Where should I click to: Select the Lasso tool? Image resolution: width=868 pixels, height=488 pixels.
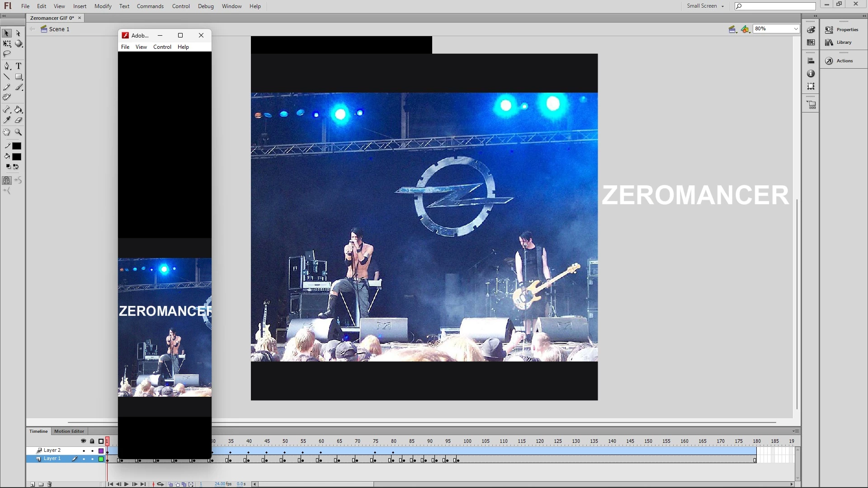pos(7,54)
